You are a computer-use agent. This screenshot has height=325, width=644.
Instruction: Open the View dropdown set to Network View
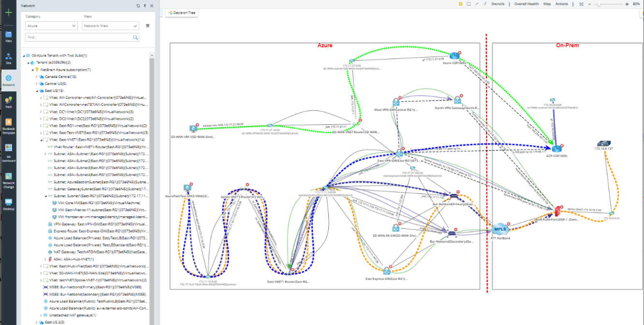[111, 26]
